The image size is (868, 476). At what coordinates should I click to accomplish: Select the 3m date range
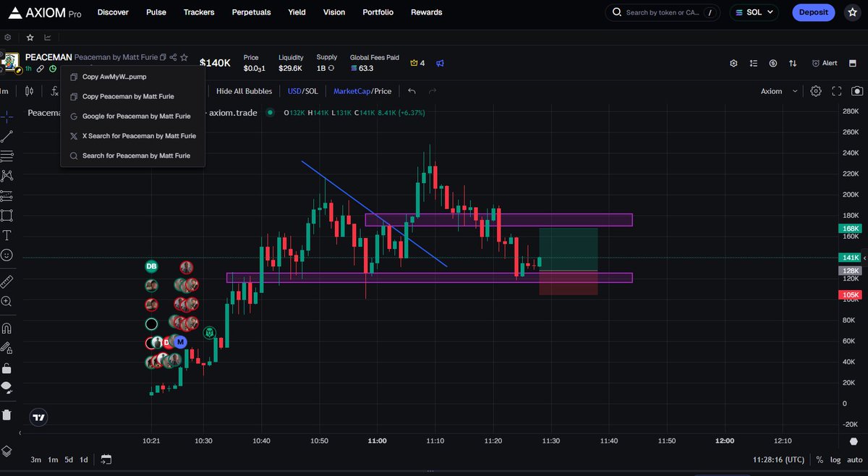coord(35,459)
